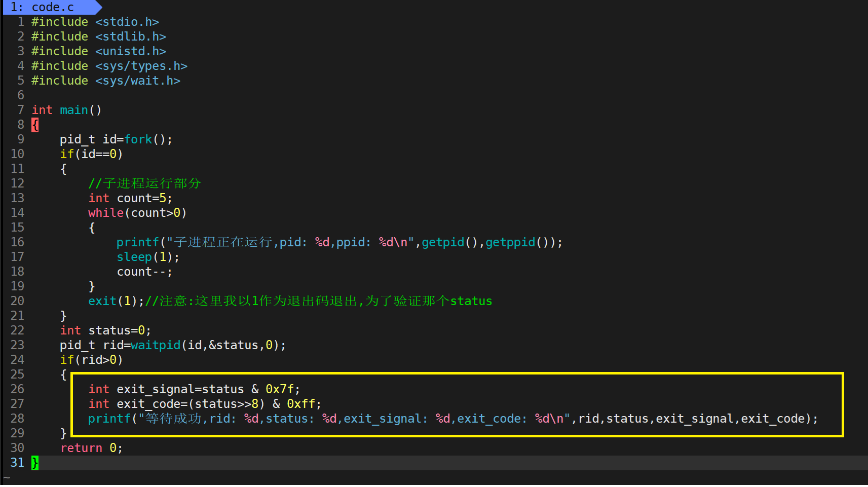Click the count--; statement
Screen dimensions: 868x487
pos(144,272)
